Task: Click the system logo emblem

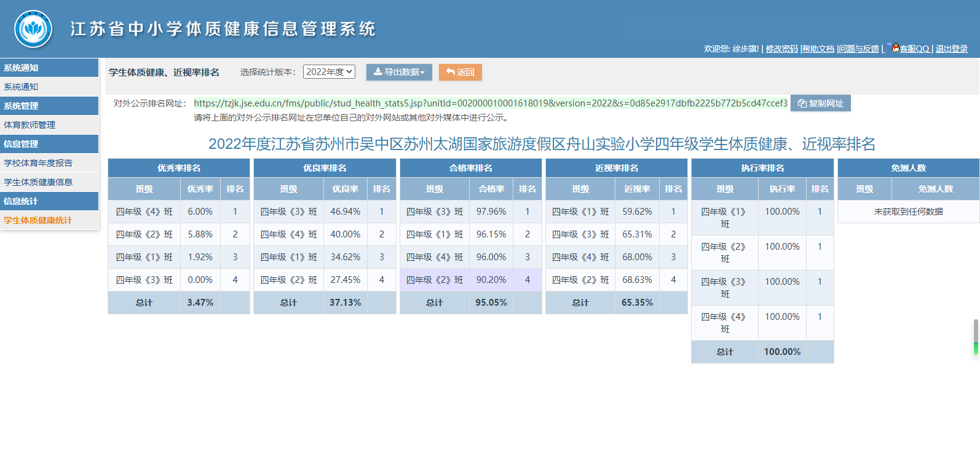Action: coord(33,29)
